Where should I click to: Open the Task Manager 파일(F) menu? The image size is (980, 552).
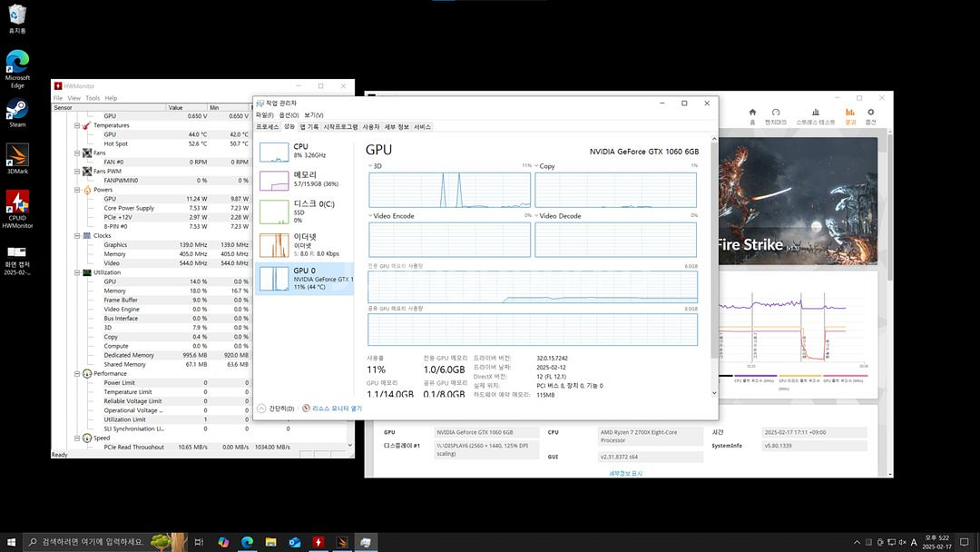point(264,115)
